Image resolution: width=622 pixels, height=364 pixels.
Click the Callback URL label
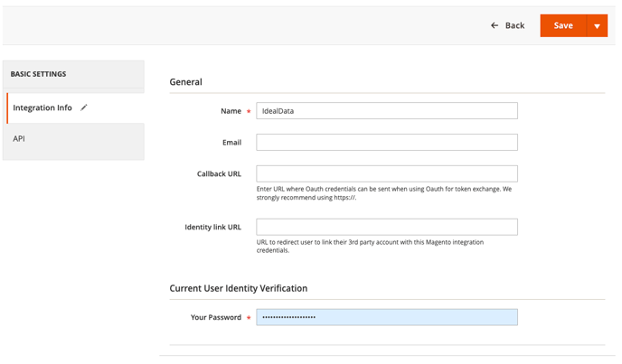pos(219,174)
